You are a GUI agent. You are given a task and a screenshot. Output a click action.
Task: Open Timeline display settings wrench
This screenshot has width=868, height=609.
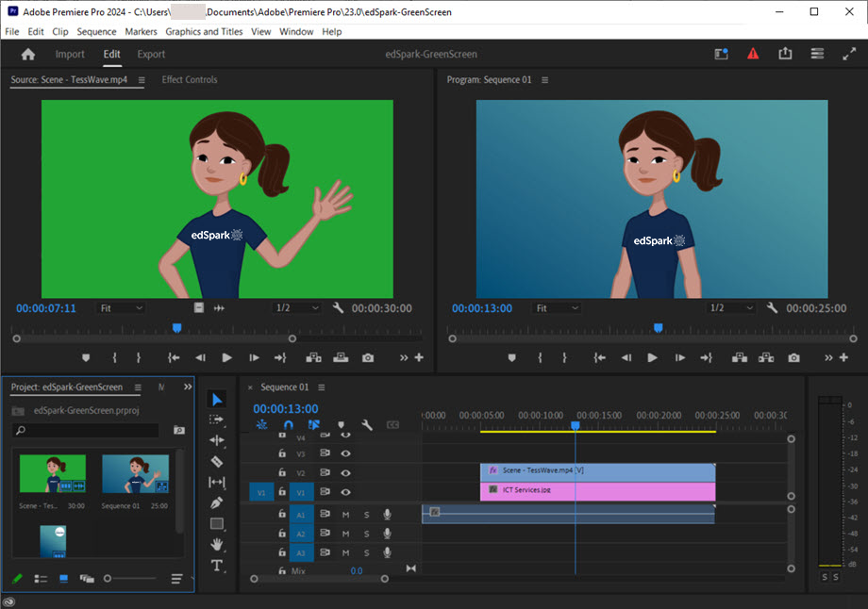coord(366,425)
